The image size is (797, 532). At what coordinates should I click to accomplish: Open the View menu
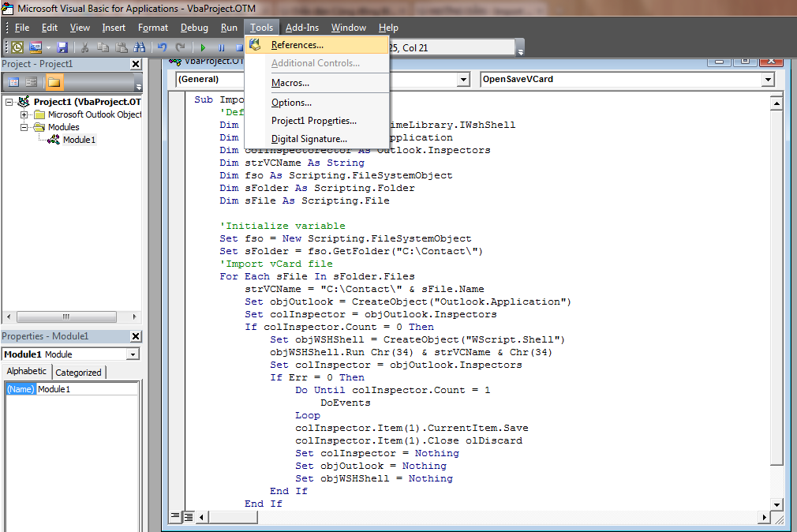click(x=80, y=28)
